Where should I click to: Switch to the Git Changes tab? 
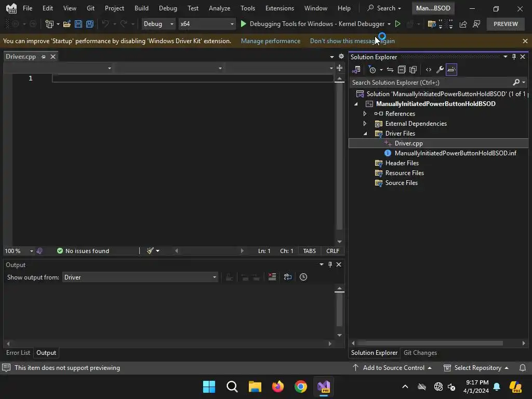[420, 353]
